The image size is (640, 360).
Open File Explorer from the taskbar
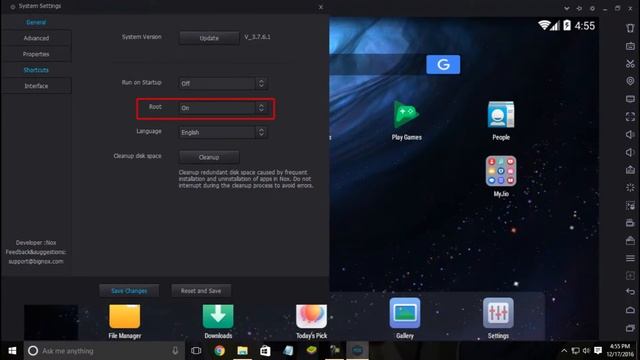[x=242, y=351]
